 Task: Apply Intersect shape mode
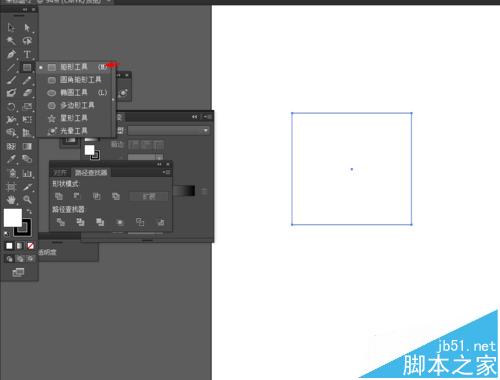click(x=97, y=196)
